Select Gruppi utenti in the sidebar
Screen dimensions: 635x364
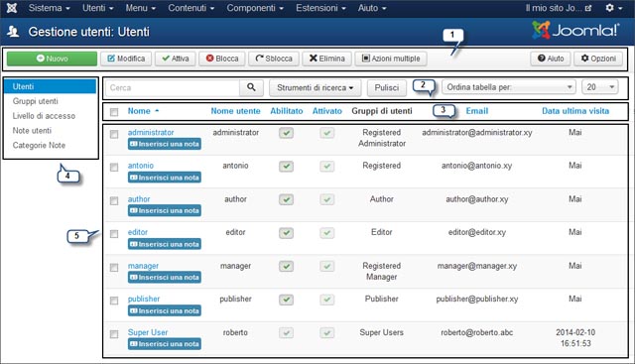tap(36, 101)
